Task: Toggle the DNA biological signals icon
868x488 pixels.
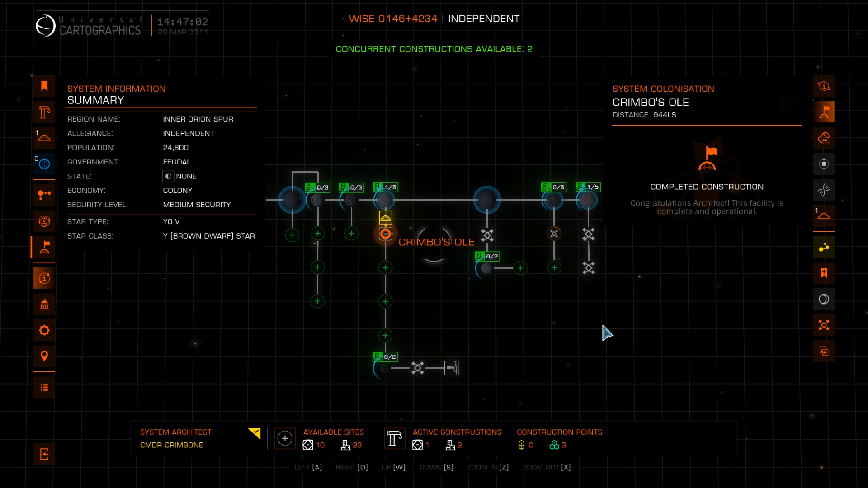Action: [x=824, y=190]
